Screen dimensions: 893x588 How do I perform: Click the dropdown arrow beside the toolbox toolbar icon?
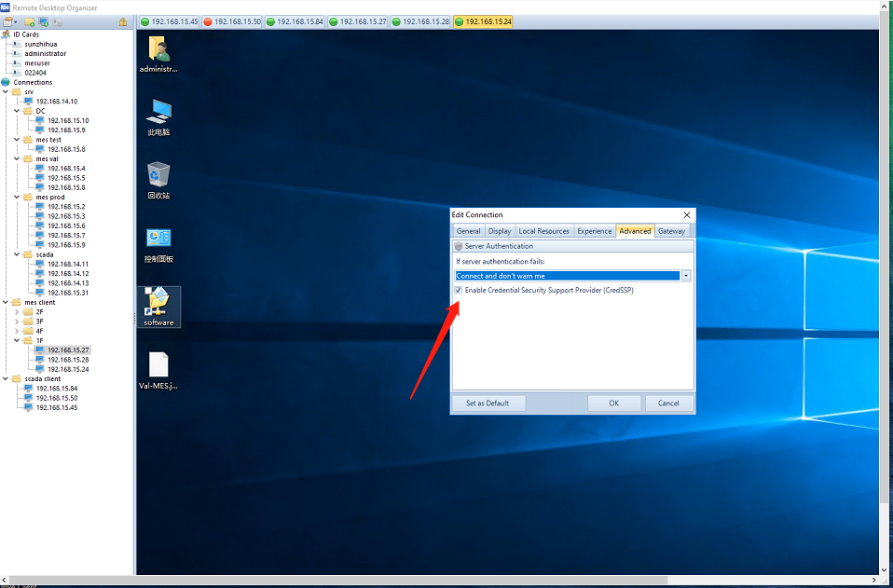click(x=15, y=22)
